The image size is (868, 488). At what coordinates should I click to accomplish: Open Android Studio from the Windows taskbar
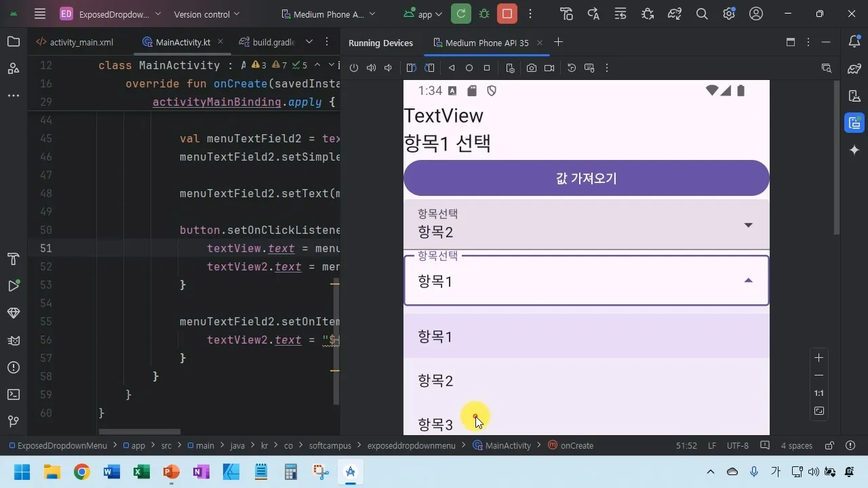pyautogui.click(x=350, y=471)
